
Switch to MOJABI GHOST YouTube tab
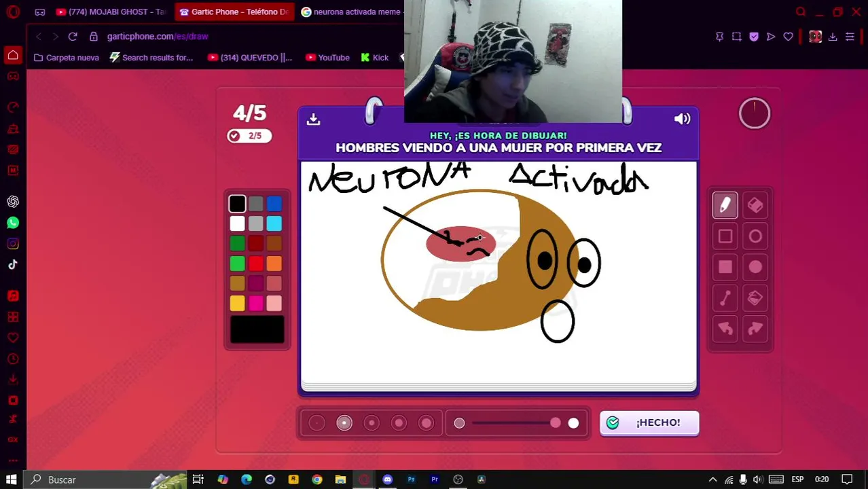pyautogui.click(x=110, y=12)
